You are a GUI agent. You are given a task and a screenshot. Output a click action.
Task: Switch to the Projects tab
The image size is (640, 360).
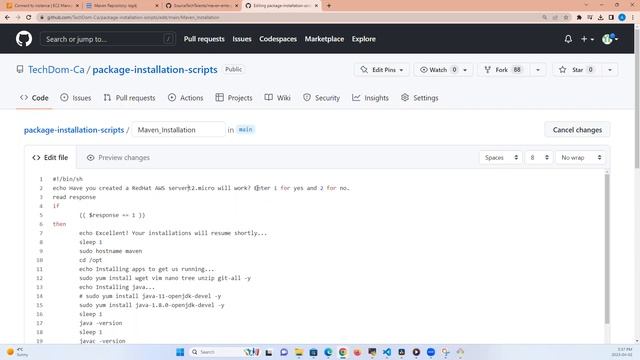pos(234,98)
